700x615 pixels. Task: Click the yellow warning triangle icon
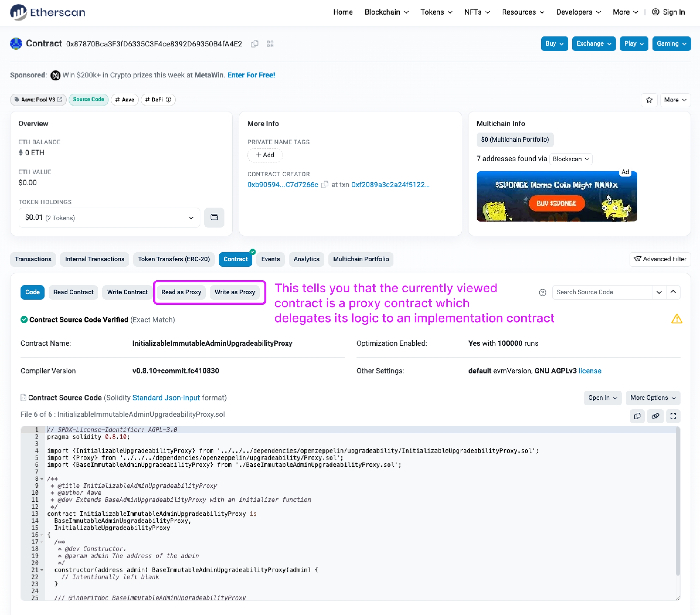(x=677, y=319)
